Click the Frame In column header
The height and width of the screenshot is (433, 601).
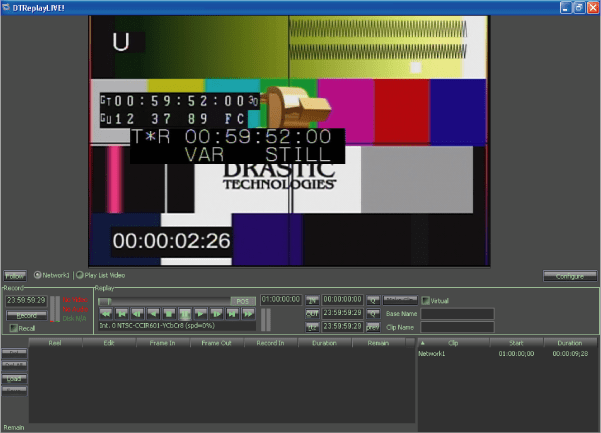163,343
